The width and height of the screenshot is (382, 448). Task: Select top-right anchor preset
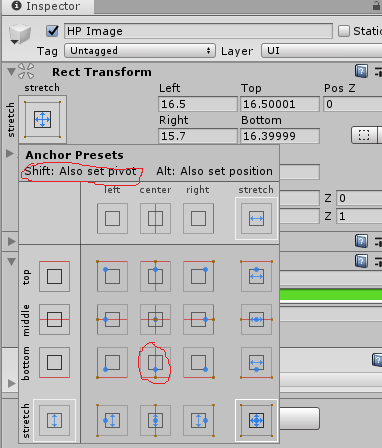pos(199,276)
